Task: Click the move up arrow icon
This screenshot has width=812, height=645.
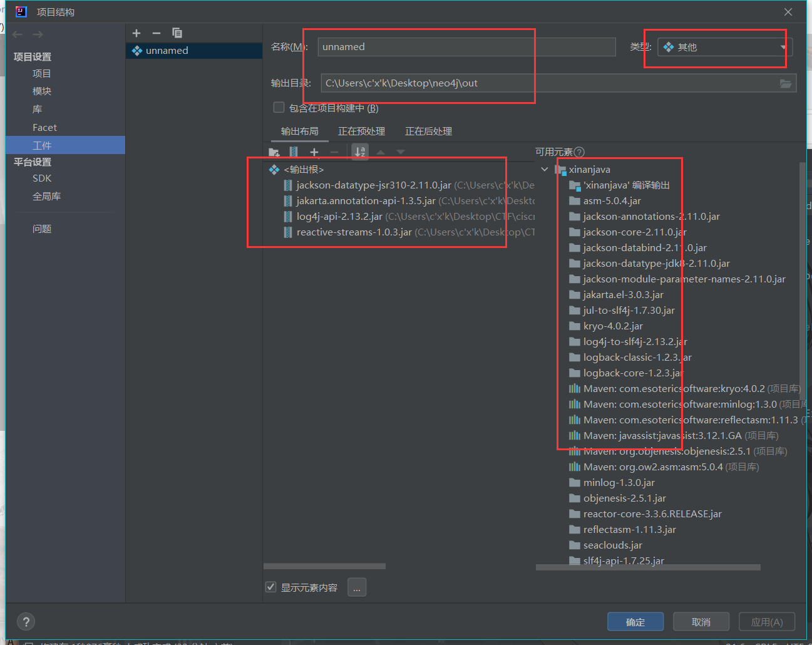Action: tap(381, 152)
